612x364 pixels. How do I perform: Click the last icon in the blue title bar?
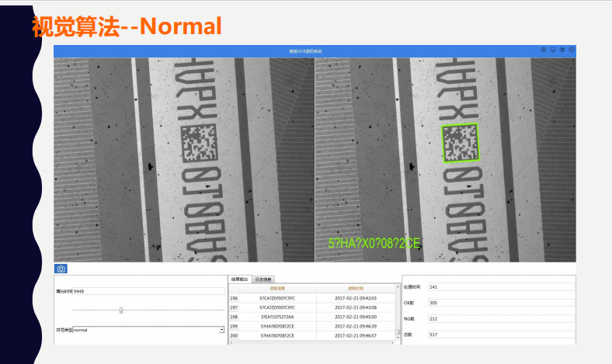click(x=571, y=50)
